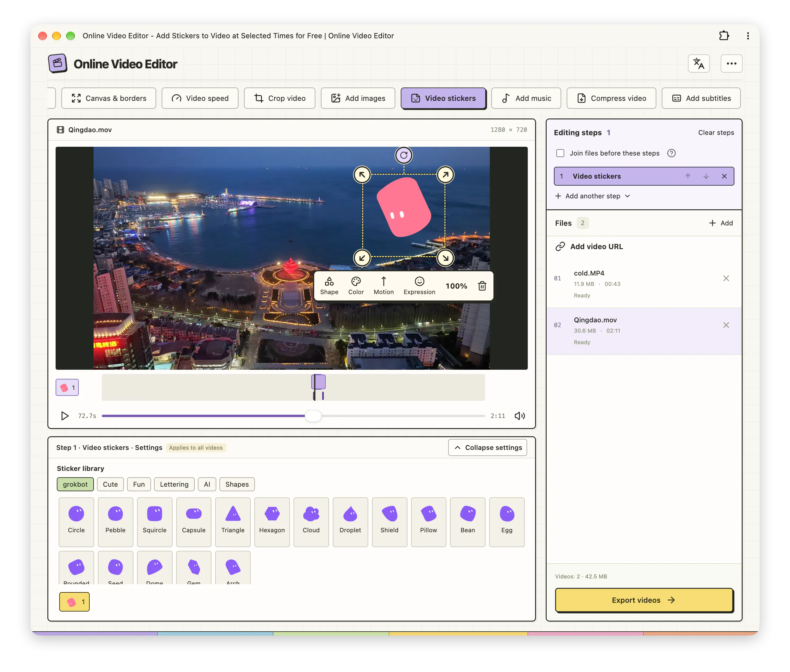Select the sticker clip on the timeline

coord(318,382)
